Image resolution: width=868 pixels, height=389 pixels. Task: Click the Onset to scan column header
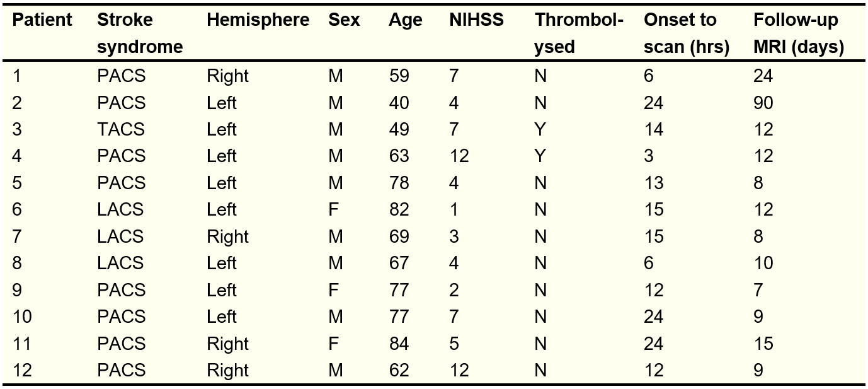[x=687, y=33]
